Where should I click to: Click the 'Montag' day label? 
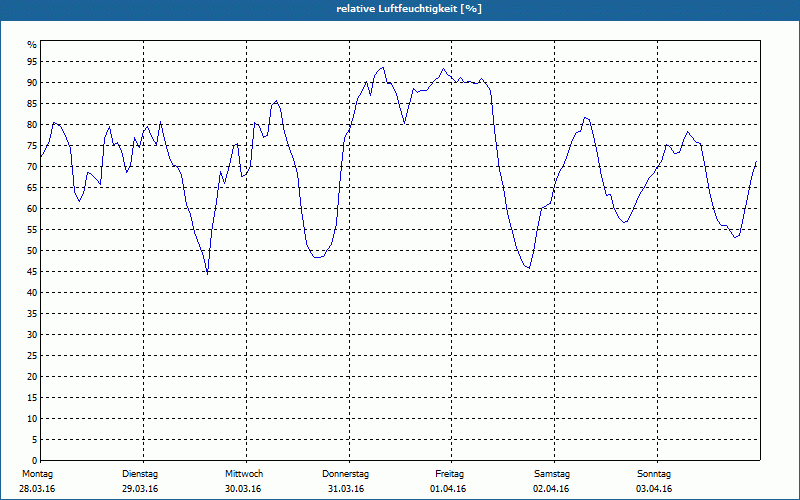click(37, 474)
